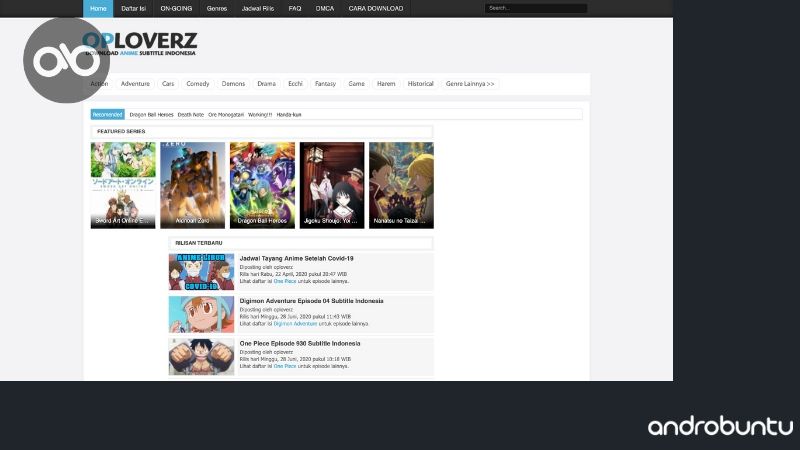This screenshot has width=800, height=450.
Task: Select the Historical genre button
Action: [420, 84]
